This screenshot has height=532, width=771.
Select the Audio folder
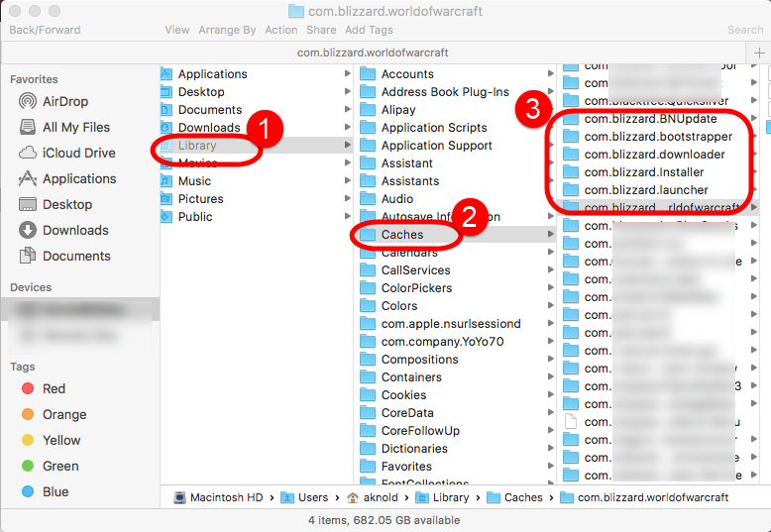coord(456,199)
